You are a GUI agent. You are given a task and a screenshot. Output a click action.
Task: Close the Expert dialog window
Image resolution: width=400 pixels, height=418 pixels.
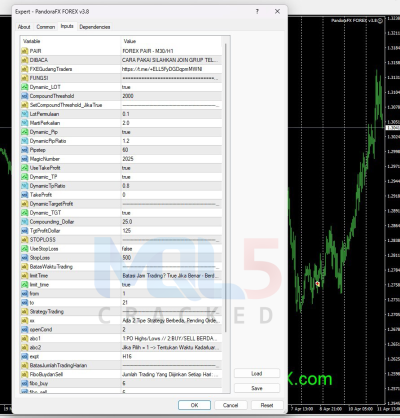point(277,11)
